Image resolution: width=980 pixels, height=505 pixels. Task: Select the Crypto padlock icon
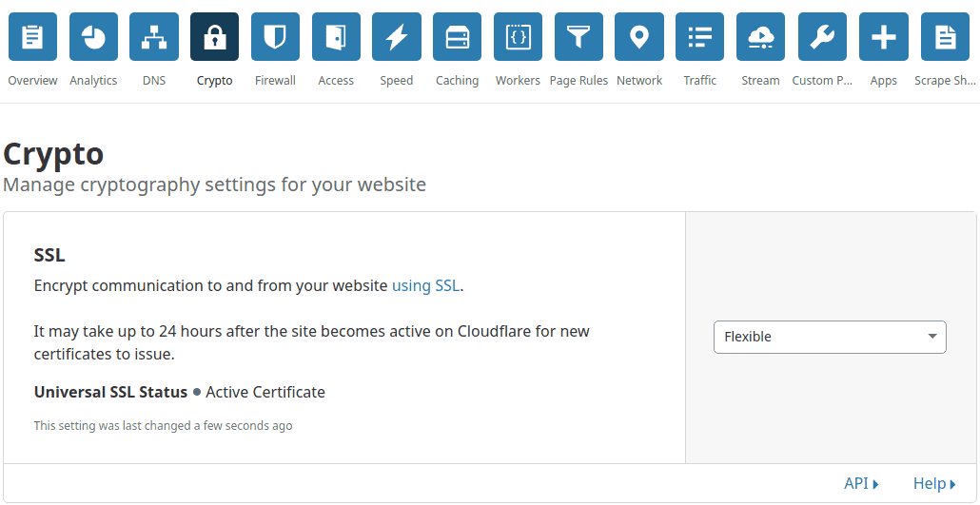click(214, 37)
